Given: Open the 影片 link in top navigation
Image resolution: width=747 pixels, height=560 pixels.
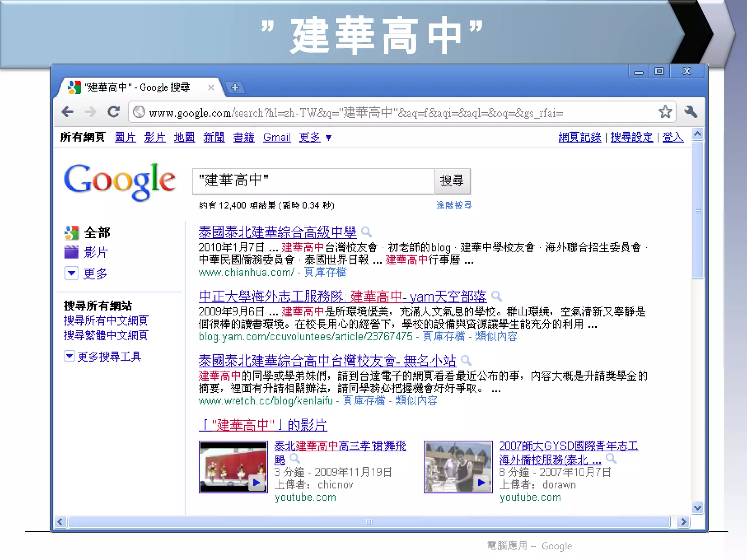Looking at the screenshot, I should (x=155, y=137).
